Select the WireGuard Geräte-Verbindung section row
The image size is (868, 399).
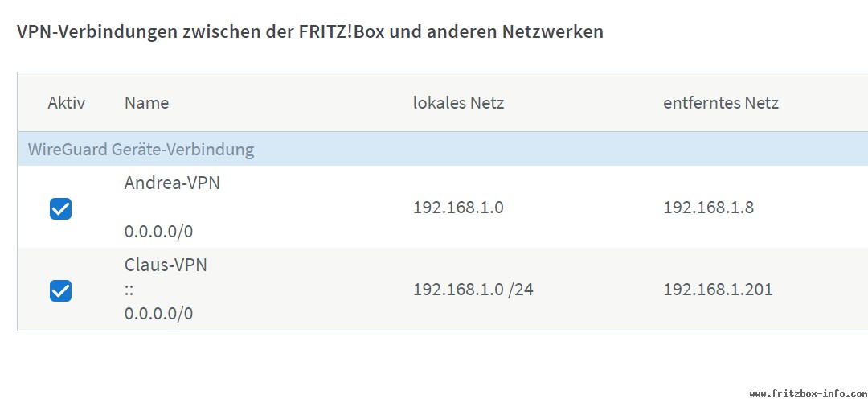point(443,149)
